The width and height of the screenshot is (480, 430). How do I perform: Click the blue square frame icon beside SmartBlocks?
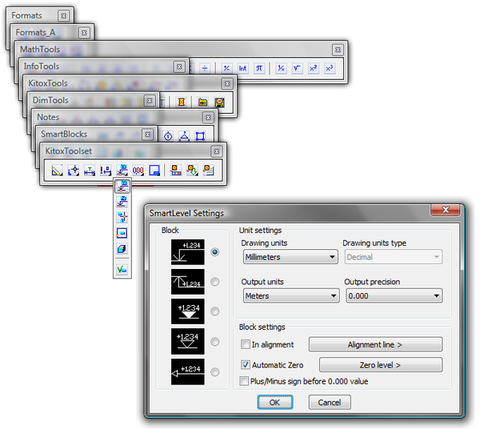(200, 136)
